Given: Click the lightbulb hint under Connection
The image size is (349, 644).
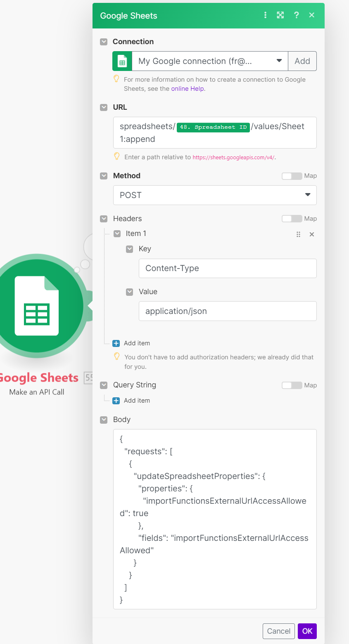Looking at the screenshot, I should coord(116,79).
